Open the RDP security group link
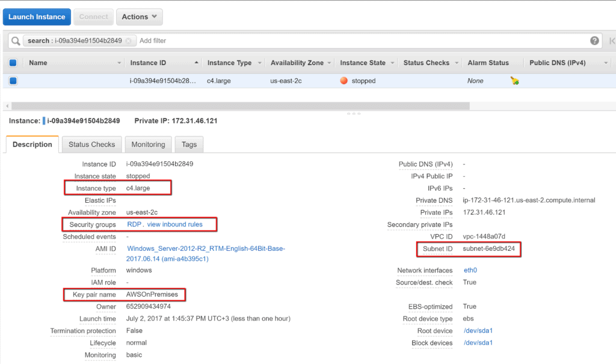 pyautogui.click(x=134, y=224)
